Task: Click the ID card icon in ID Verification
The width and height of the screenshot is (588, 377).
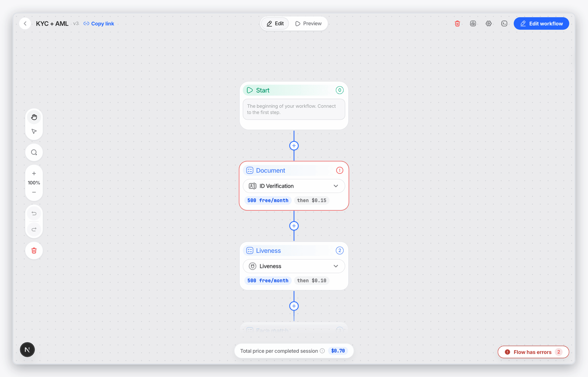Action: (252, 186)
